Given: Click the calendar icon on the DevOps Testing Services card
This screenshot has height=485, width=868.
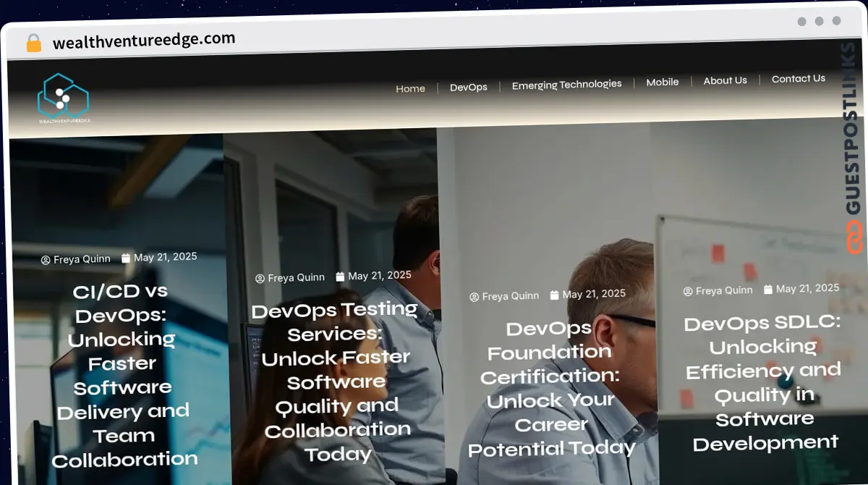Looking at the screenshot, I should tap(340, 275).
